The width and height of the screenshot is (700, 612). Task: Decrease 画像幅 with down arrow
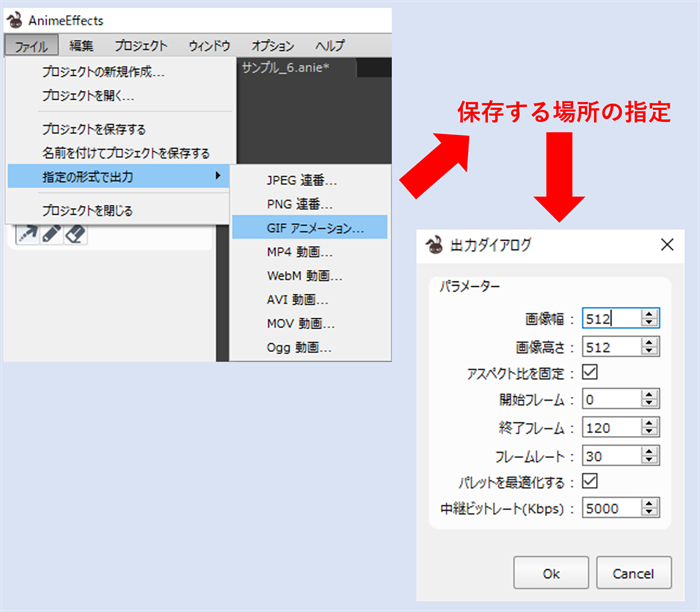pos(650,323)
